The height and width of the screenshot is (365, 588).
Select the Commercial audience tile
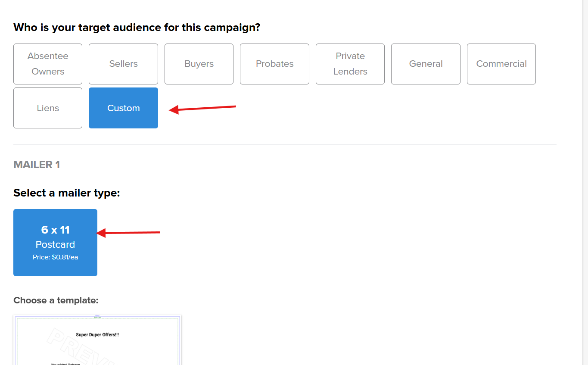click(501, 64)
